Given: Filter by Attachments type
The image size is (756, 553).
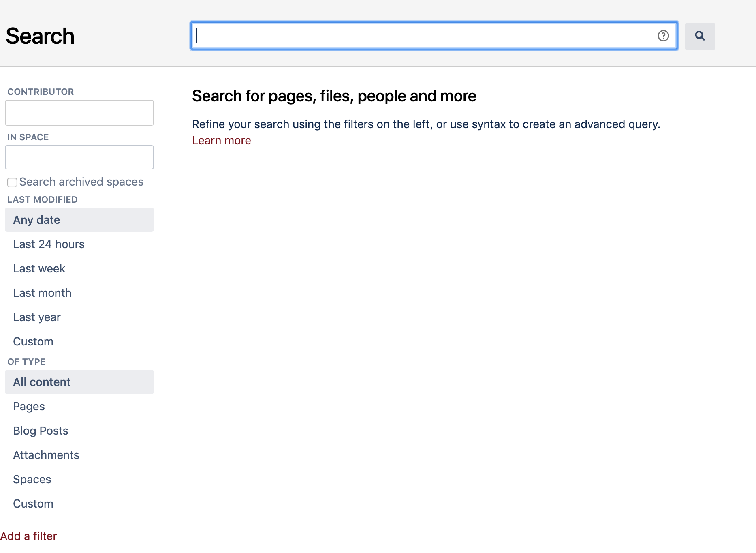Looking at the screenshot, I should [46, 455].
